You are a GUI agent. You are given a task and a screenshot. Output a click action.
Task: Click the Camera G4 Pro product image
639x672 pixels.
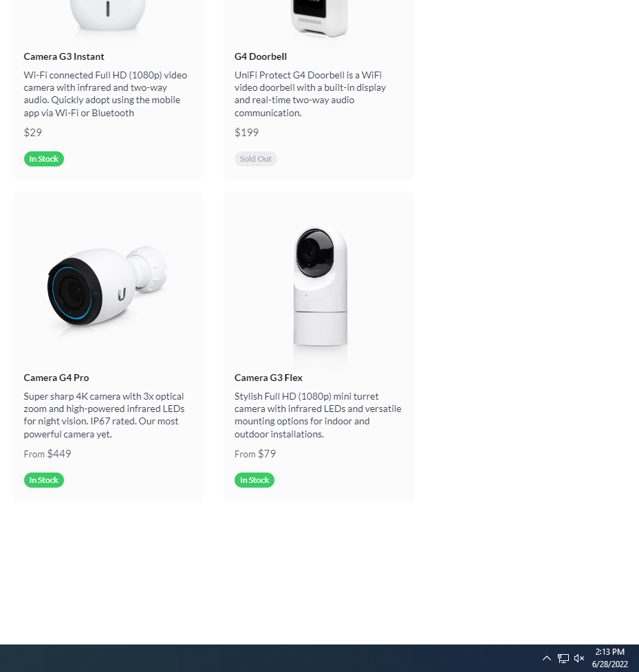[x=107, y=286]
